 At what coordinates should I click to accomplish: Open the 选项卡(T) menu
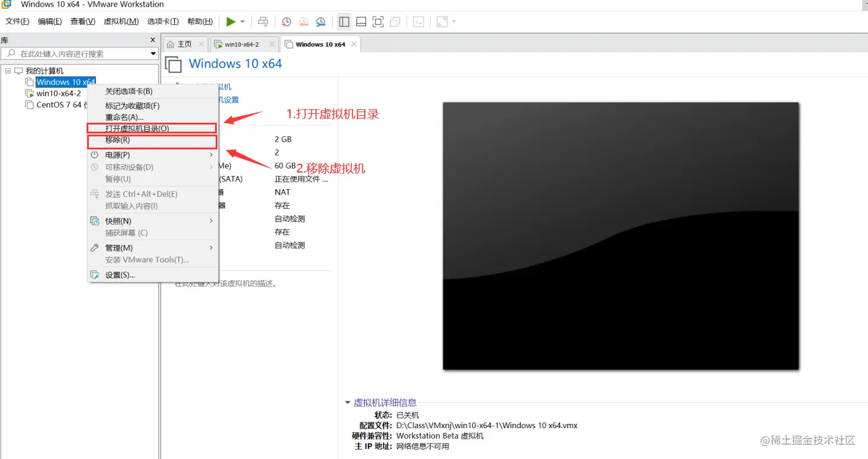coord(163,21)
